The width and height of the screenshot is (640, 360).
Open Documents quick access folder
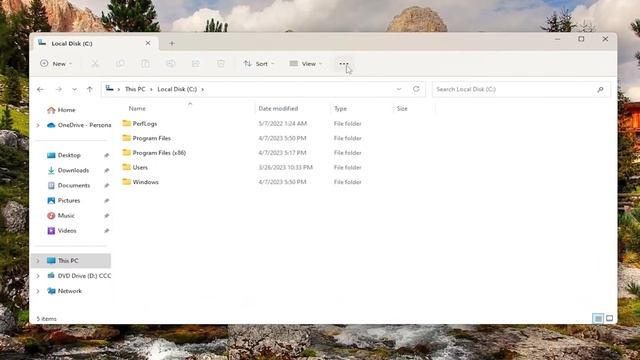pos(69,185)
